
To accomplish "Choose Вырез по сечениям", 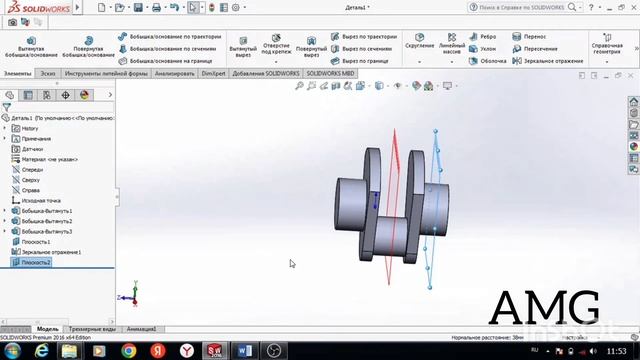I will [362, 49].
